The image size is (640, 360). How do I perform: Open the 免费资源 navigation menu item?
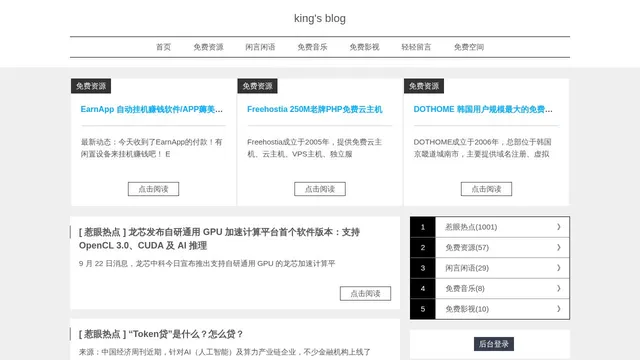[208, 47]
